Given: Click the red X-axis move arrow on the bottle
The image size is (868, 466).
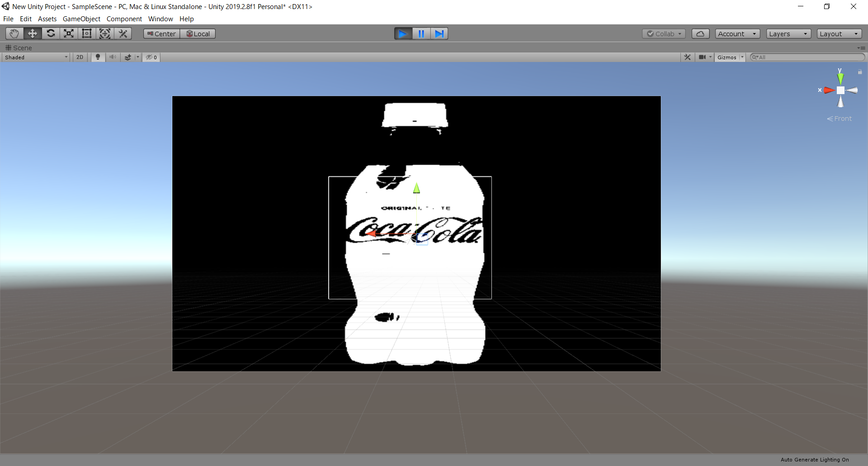Looking at the screenshot, I should click(371, 233).
